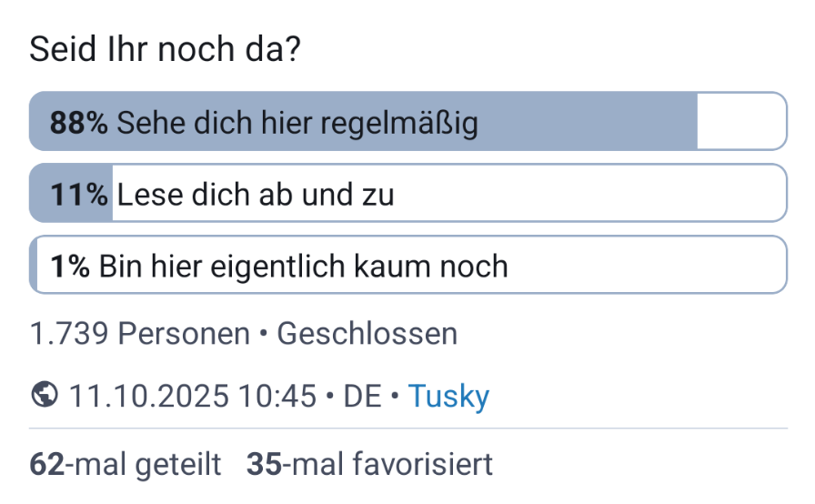Click the 88% percentage label
The height and width of the screenshot is (504, 815).
(x=79, y=122)
